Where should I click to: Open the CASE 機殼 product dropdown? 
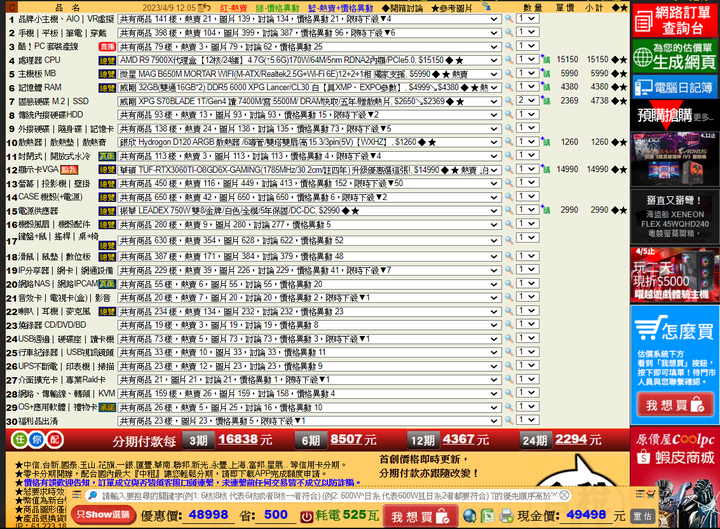309,197
